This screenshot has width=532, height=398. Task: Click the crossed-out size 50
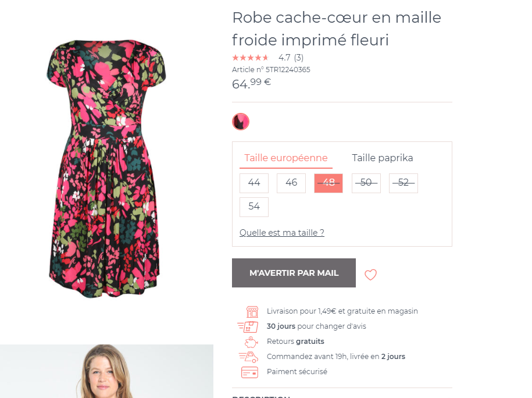[366, 183]
